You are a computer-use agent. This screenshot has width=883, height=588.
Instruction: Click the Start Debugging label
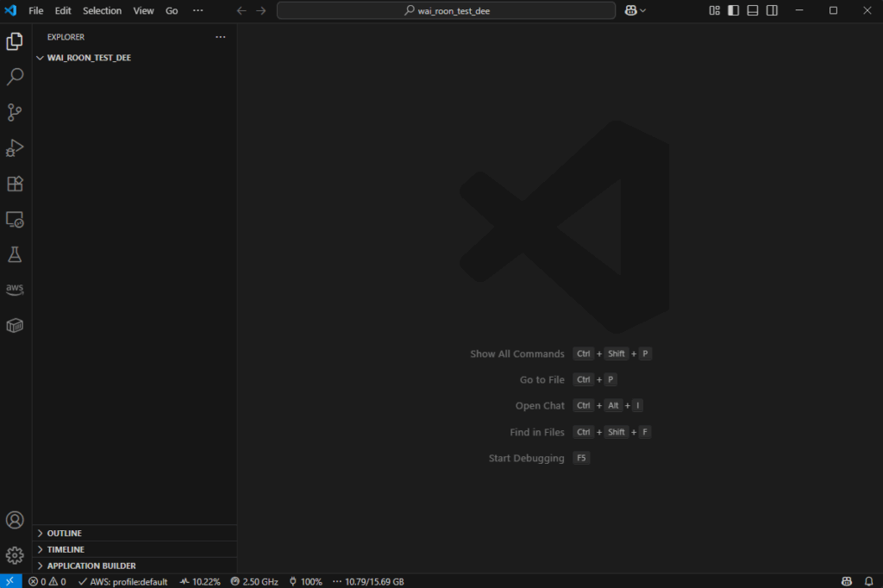(x=526, y=458)
